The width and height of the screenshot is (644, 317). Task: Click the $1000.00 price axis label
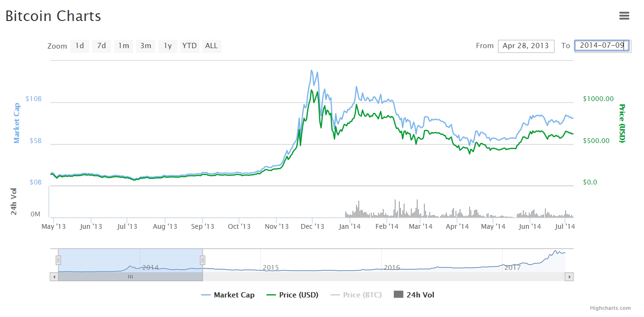coord(598,99)
